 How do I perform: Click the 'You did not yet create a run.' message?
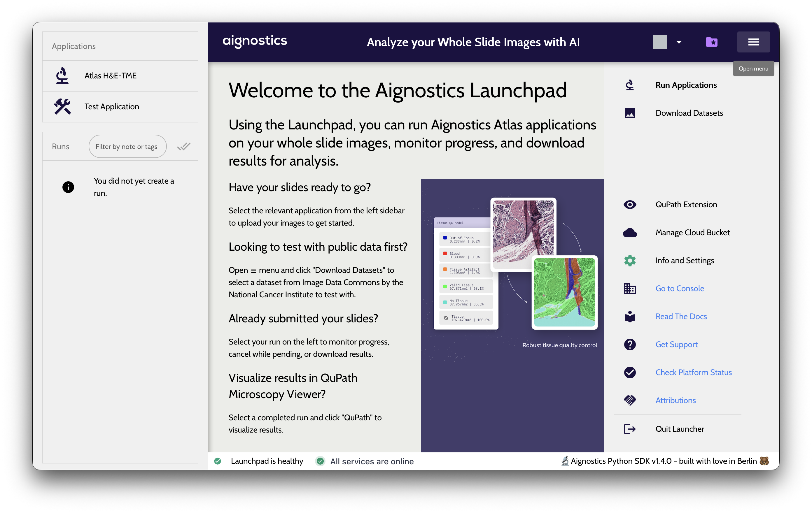[134, 187]
